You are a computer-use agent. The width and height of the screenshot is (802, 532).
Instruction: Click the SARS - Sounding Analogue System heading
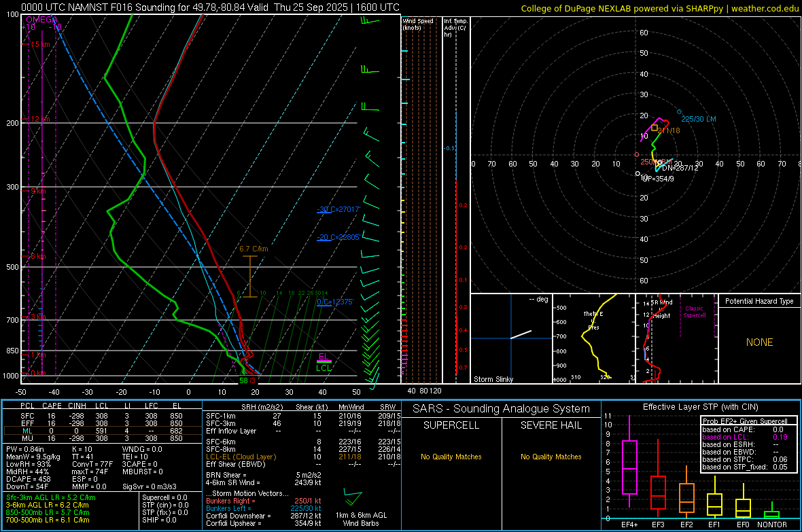pos(501,409)
